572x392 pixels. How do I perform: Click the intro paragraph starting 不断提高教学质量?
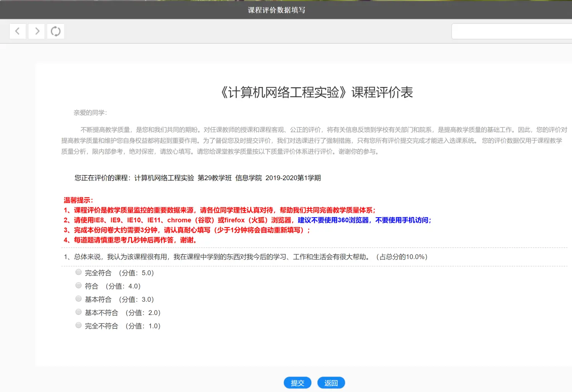315,141
